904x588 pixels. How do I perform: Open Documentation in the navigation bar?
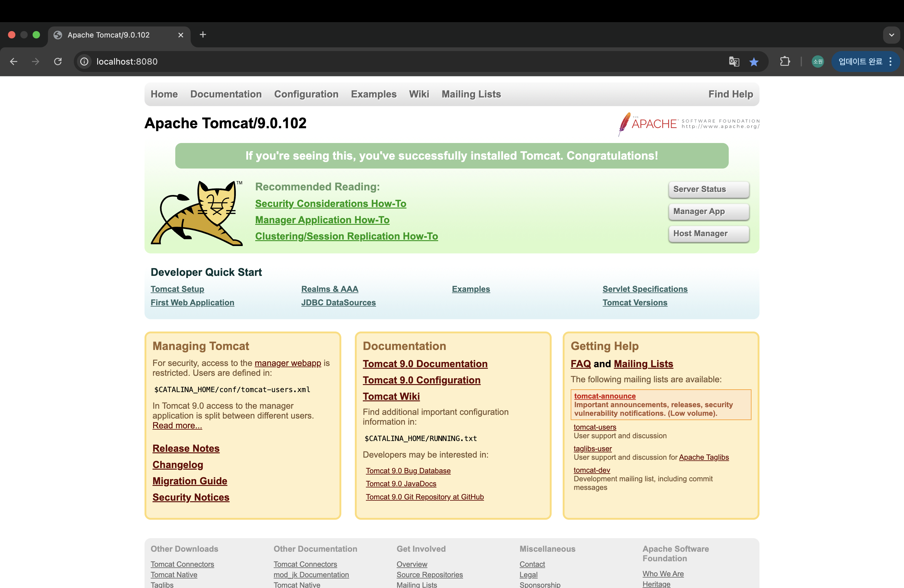[x=226, y=94]
